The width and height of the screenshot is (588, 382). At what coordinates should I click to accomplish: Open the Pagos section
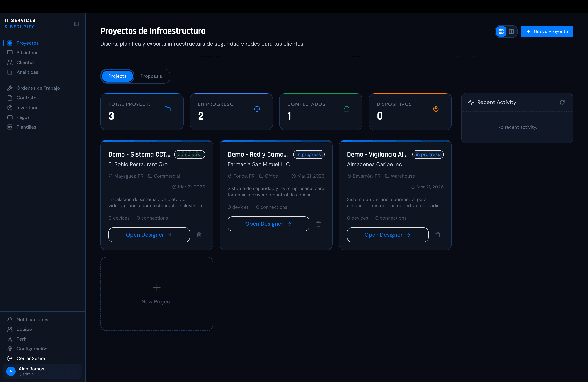(x=23, y=117)
